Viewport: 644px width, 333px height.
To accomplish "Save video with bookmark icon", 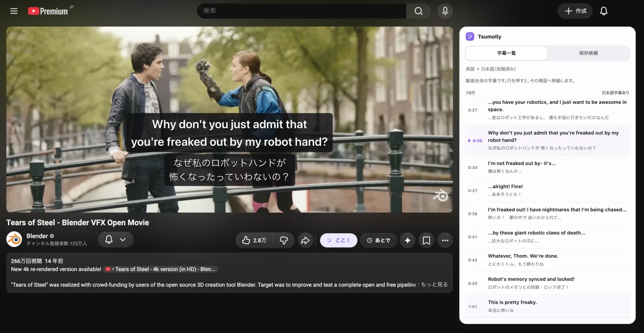I will [x=426, y=240].
